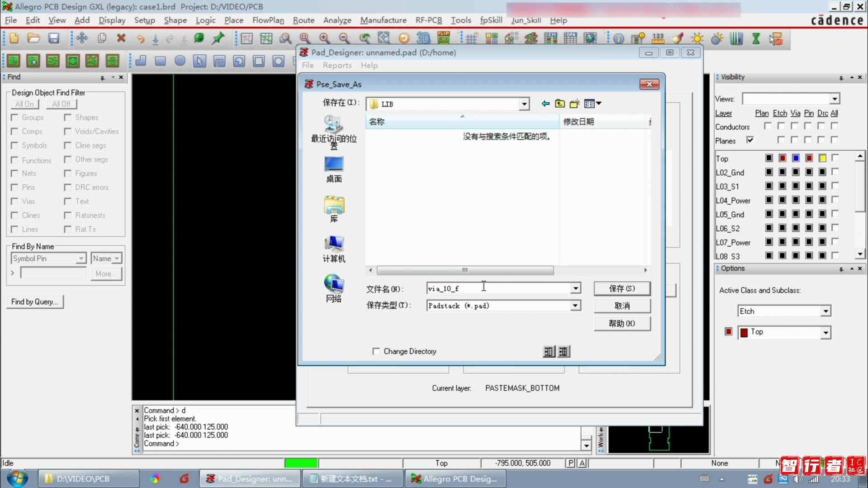Open the Manufacture menu

click(383, 20)
